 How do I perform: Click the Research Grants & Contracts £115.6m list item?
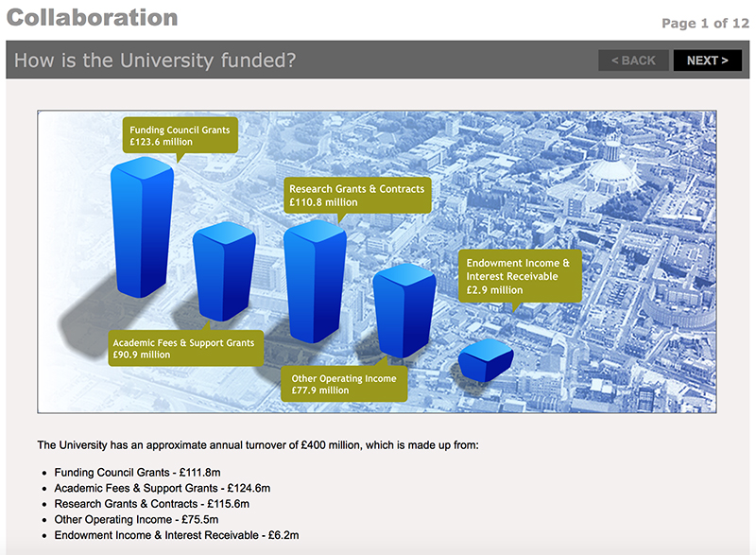point(151,505)
